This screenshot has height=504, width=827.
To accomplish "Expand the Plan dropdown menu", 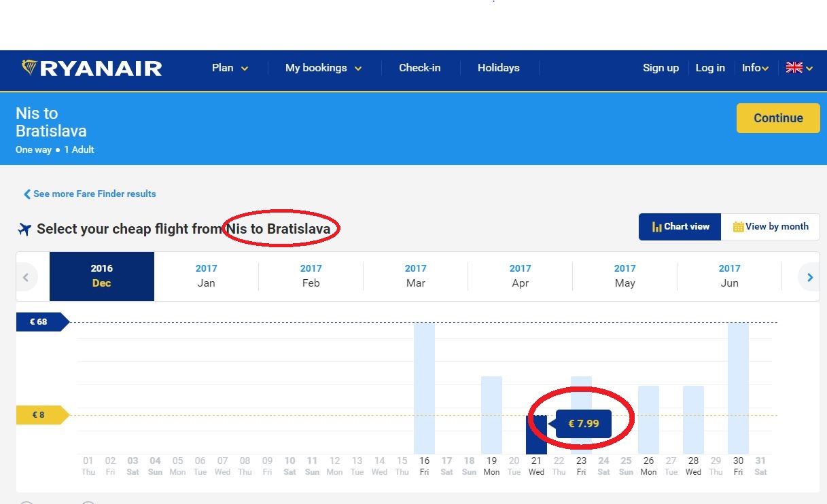I will [x=230, y=68].
